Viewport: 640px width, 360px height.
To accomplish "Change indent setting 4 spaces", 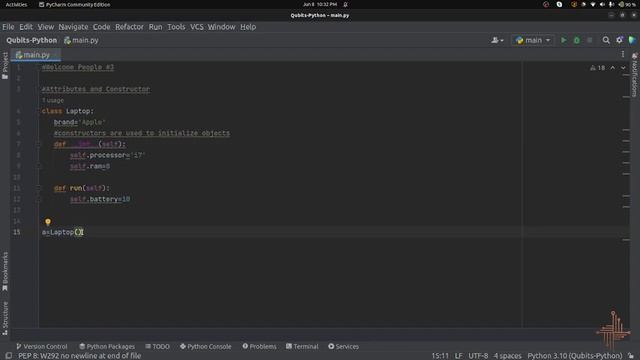I will click(x=507, y=356).
